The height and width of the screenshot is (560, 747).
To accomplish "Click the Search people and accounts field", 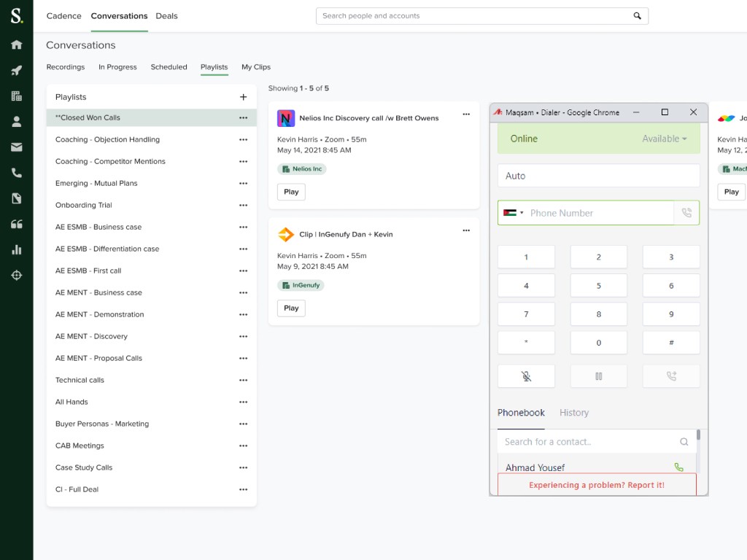I will pos(481,16).
